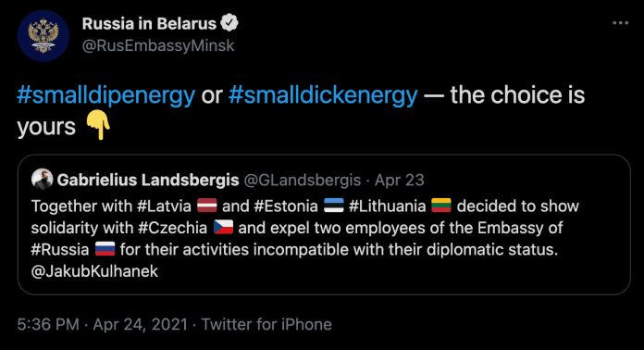This screenshot has width=644, height=350.
Task: Open the 5:36 PM · Apr 24, 2021 timestamp
Action: (x=103, y=324)
